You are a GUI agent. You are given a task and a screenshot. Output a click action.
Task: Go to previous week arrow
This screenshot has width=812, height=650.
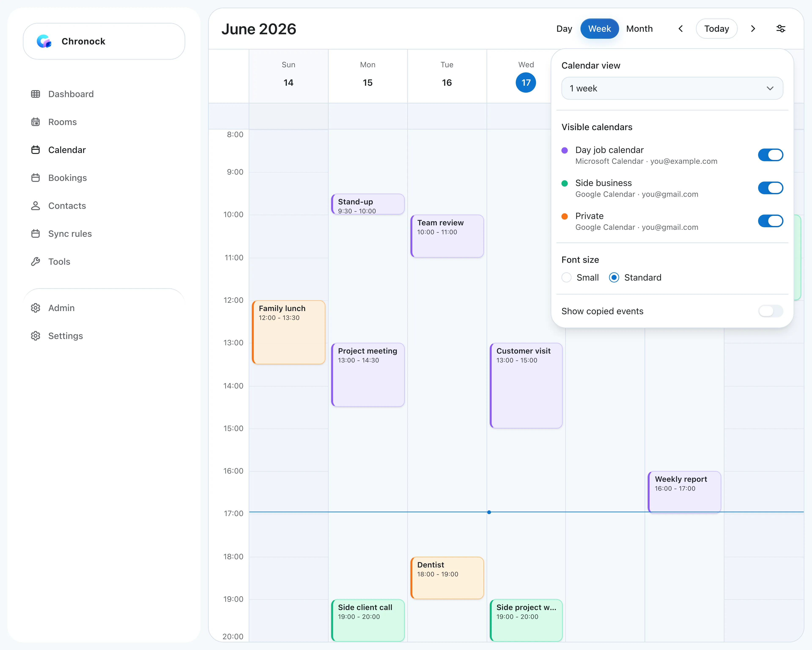click(x=680, y=29)
